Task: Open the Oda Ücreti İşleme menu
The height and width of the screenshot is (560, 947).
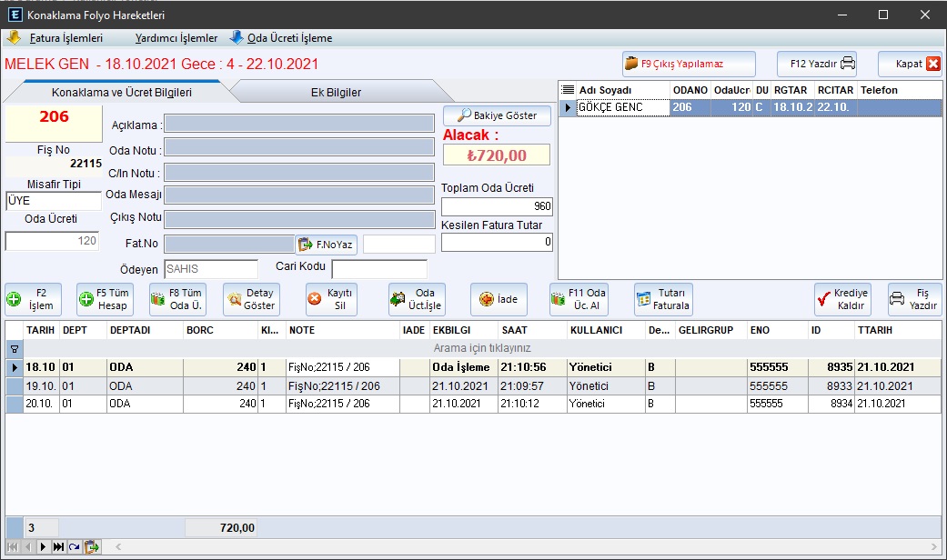Action: tap(281, 38)
